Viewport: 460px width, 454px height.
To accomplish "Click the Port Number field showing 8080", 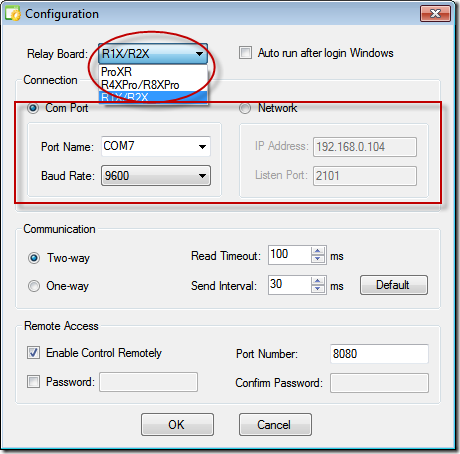I will click(379, 354).
